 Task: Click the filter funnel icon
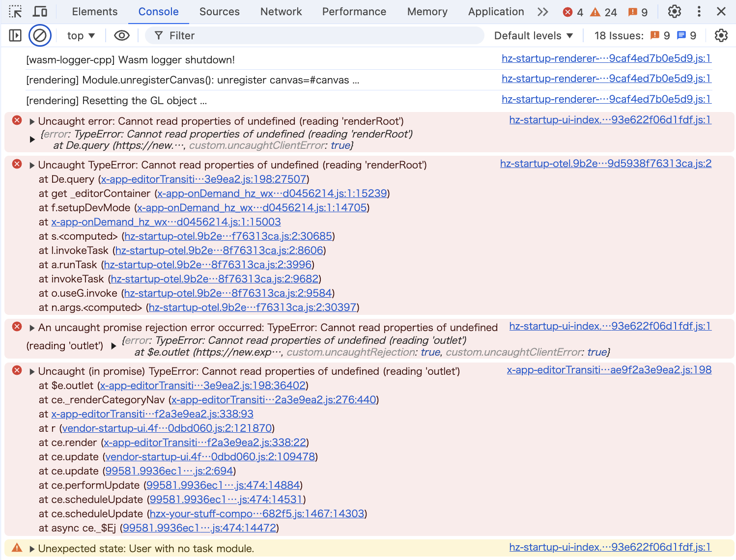[158, 35]
